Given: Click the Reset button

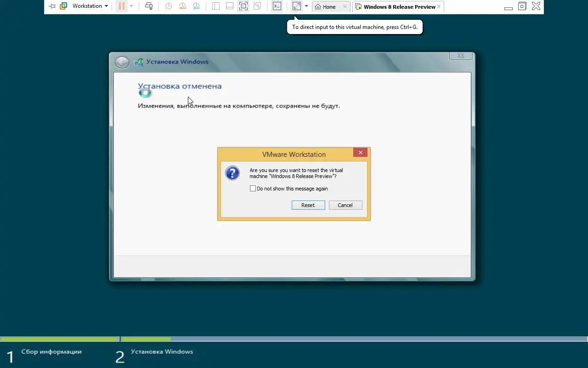Looking at the screenshot, I should 308,205.
